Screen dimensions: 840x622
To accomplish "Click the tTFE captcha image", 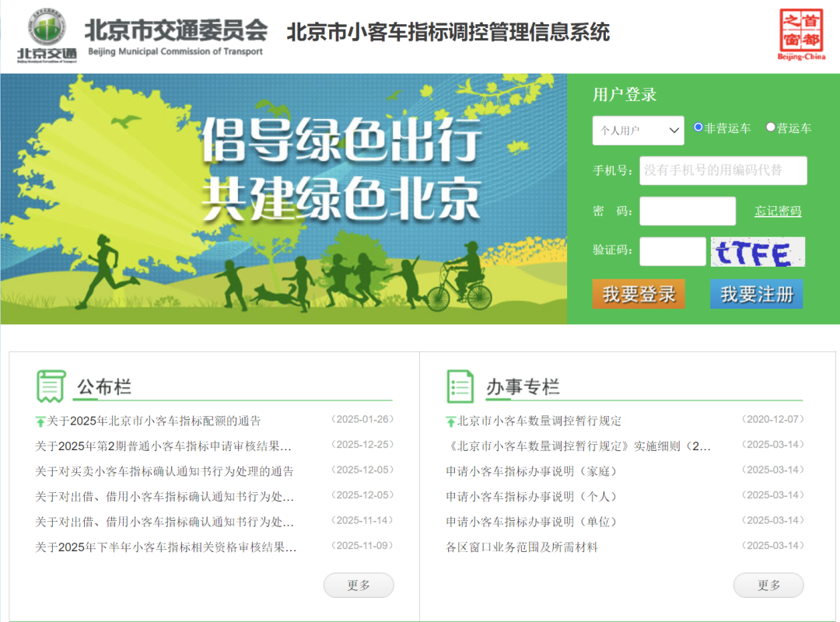I will click(758, 251).
